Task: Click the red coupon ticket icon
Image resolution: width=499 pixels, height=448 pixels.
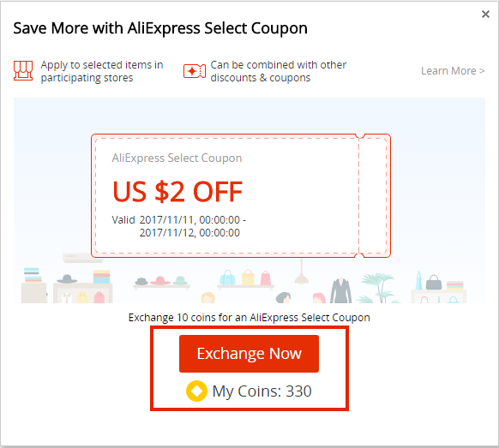Action: [194, 71]
